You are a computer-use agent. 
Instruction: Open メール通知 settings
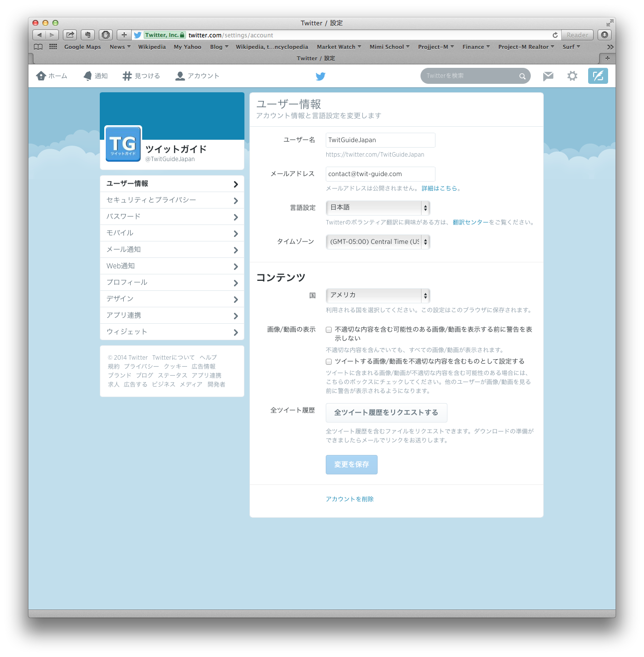(x=172, y=249)
